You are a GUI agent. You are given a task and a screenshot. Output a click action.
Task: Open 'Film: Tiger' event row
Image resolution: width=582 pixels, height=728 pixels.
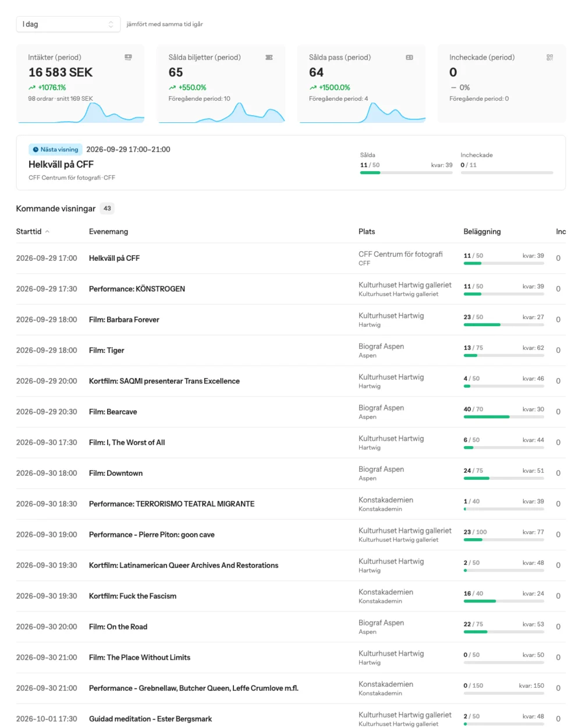(291, 350)
